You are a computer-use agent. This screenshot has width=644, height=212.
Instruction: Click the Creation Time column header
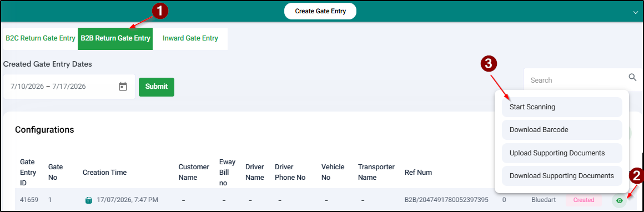[x=105, y=173]
